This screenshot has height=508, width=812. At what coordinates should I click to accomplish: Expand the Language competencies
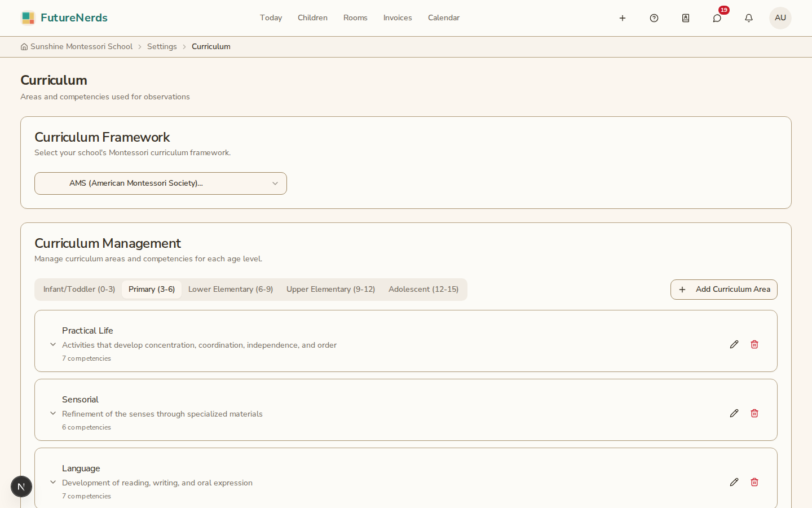pyautogui.click(x=53, y=482)
